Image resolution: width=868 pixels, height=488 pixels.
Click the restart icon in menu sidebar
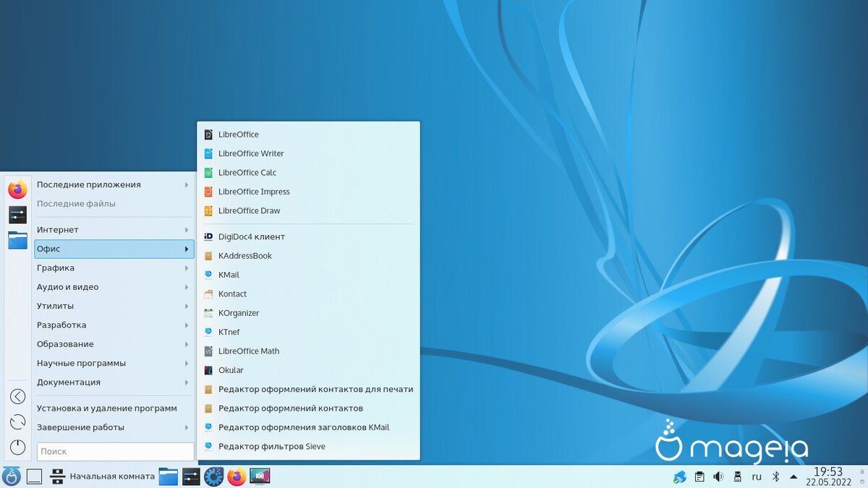[x=17, y=421]
